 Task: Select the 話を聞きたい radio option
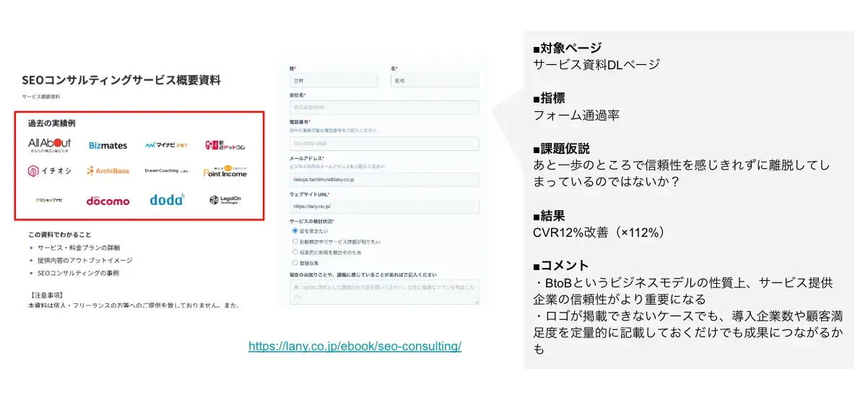295,230
